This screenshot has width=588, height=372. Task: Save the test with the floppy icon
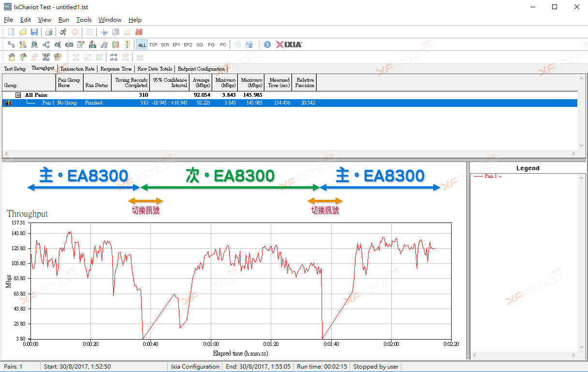point(34,32)
